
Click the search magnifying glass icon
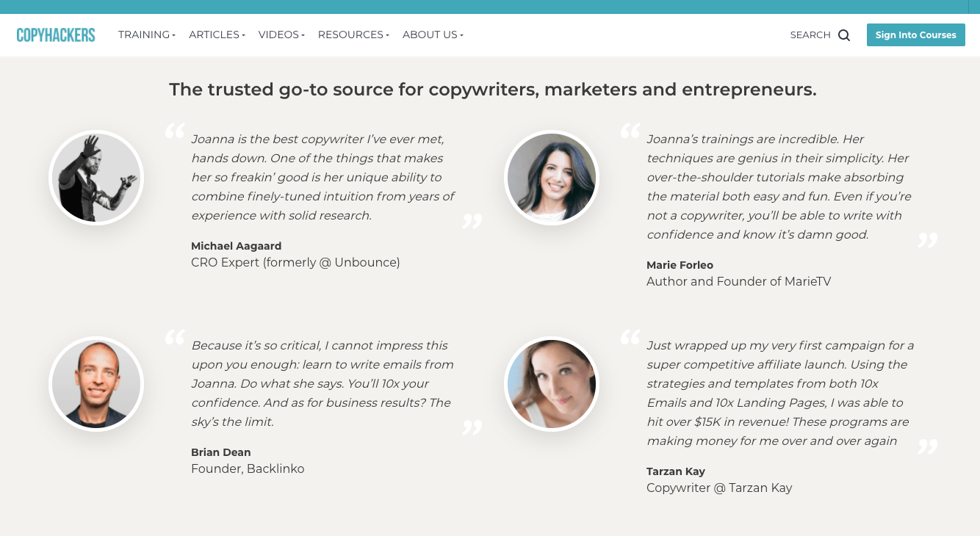(843, 35)
